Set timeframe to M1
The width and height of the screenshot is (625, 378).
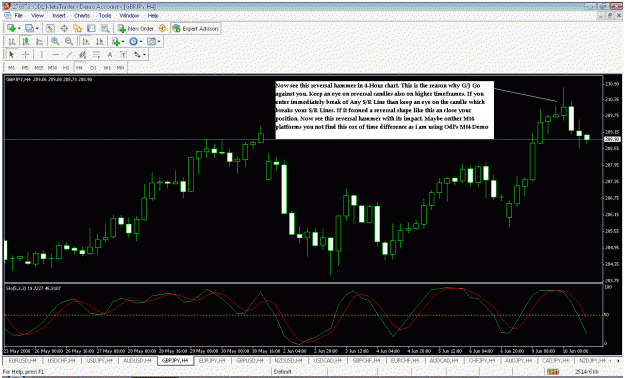point(12,67)
